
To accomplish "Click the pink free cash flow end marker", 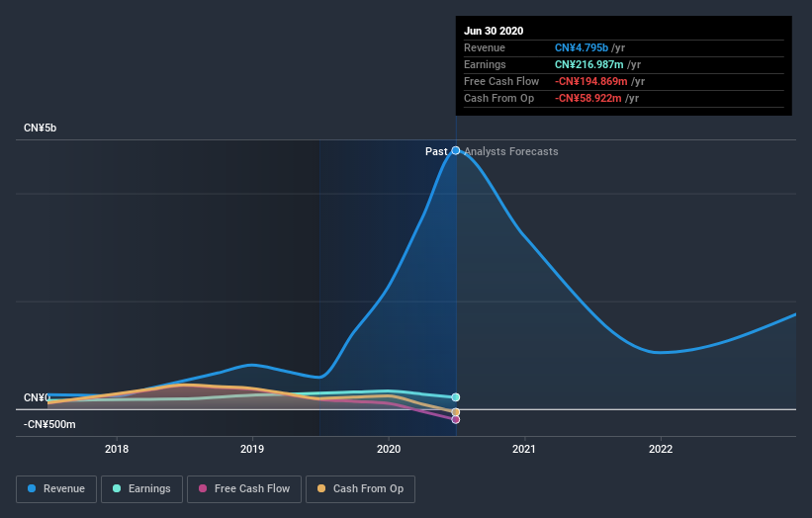I will [456, 420].
